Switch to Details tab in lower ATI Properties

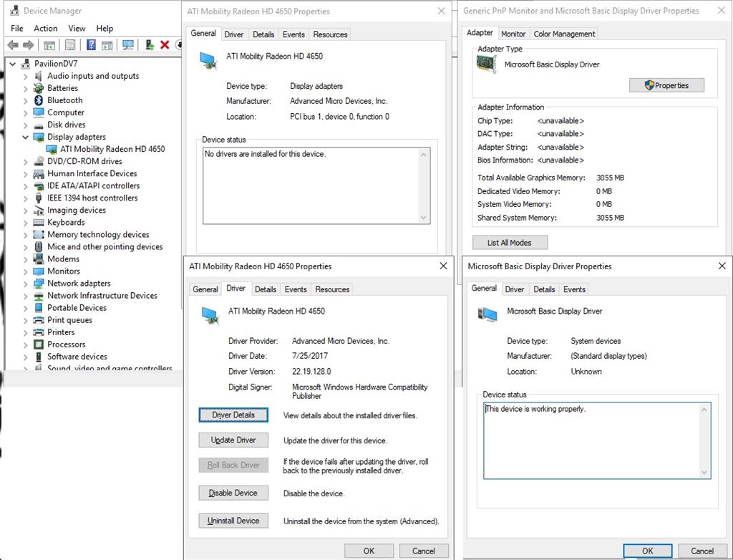click(266, 289)
